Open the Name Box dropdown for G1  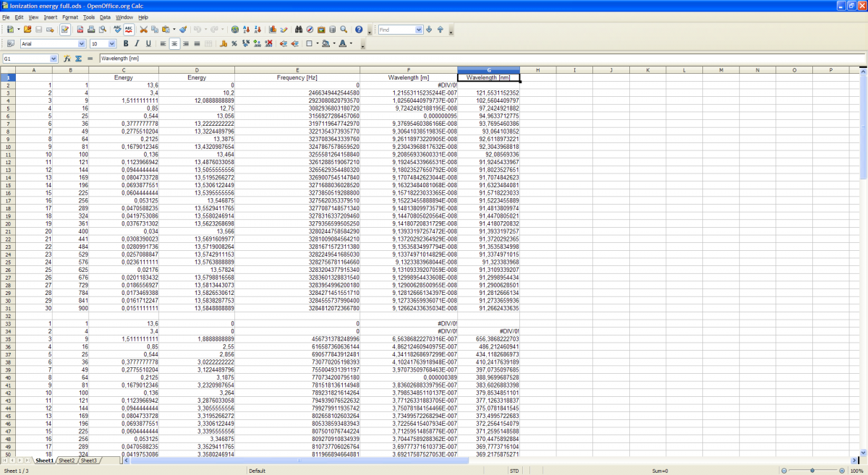(x=54, y=59)
